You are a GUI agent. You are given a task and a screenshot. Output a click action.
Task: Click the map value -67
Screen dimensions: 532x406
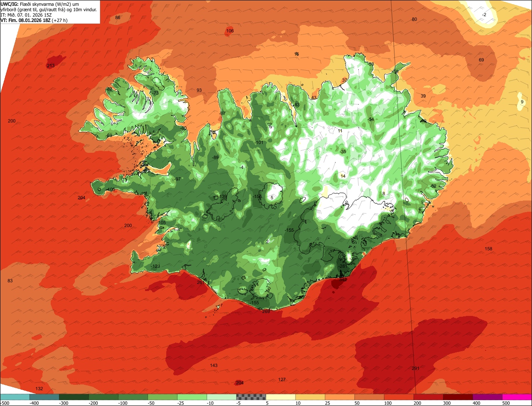coord(223,113)
